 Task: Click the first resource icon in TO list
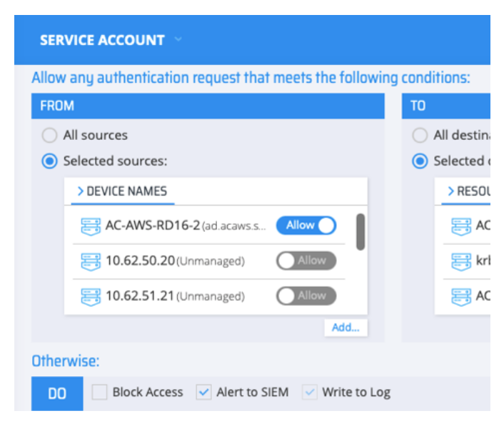click(461, 226)
